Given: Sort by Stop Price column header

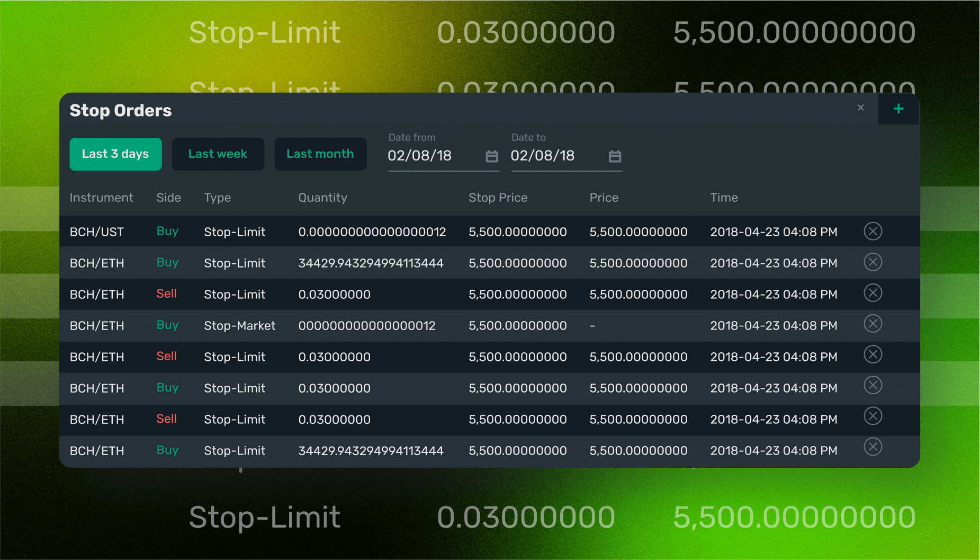Looking at the screenshot, I should [498, 198].
